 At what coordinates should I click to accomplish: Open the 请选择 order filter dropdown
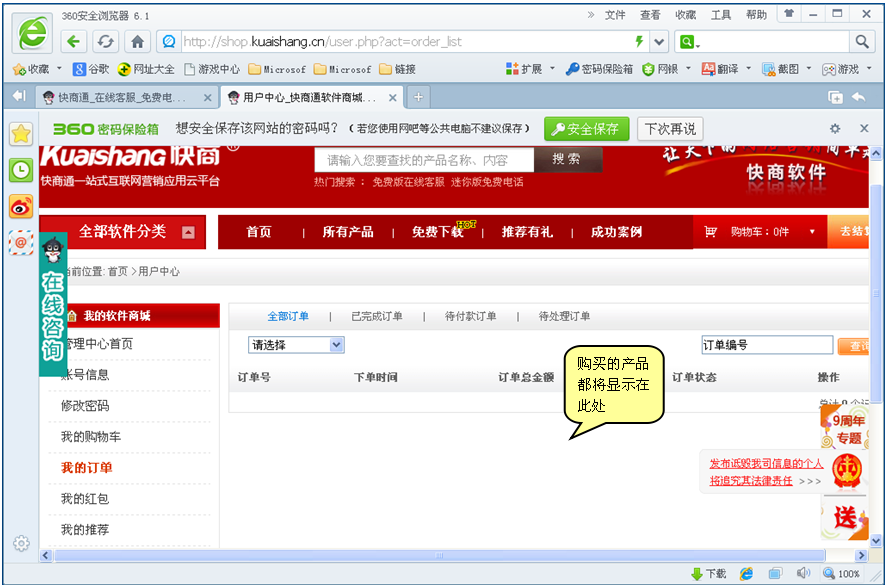click(296, 344)
